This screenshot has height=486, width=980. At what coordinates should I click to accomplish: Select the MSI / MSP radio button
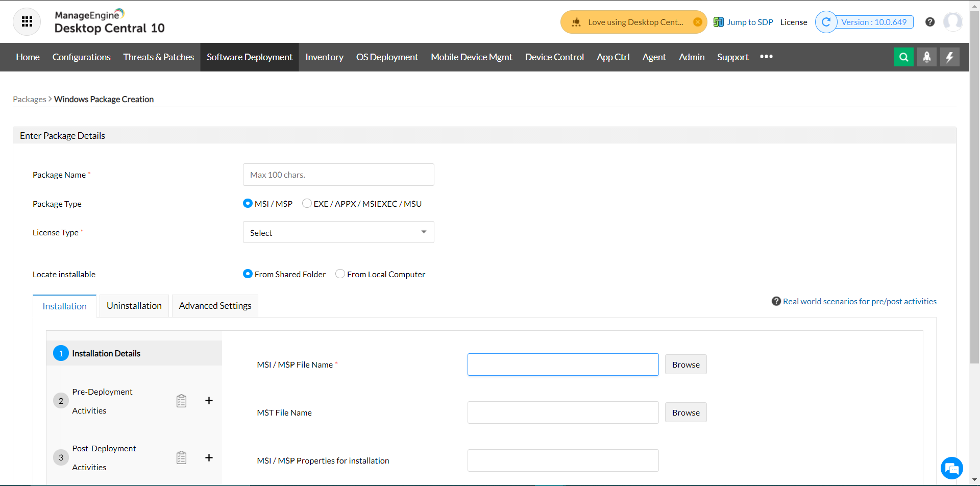248,204
